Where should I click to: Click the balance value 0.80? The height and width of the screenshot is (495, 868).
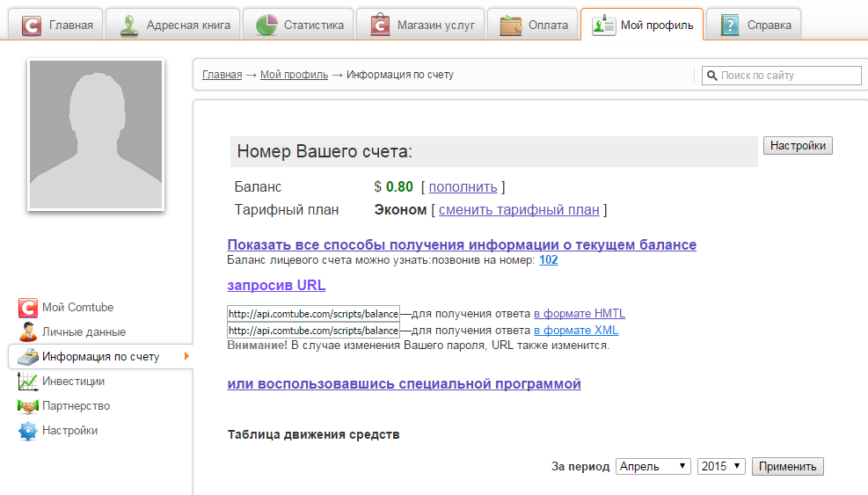coord(399,187)
